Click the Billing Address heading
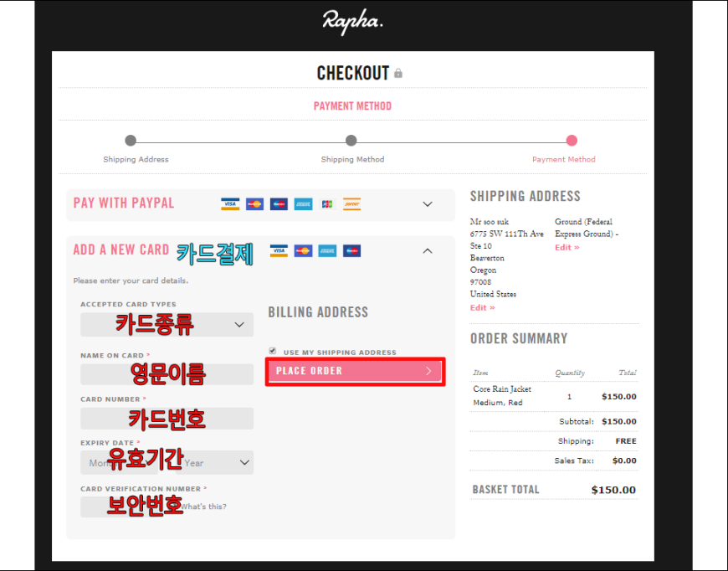 (318, 312)
